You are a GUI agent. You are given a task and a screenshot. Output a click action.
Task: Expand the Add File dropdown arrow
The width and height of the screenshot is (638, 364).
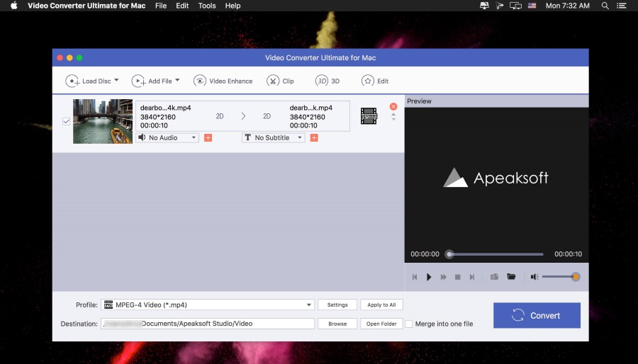(177, 80)
